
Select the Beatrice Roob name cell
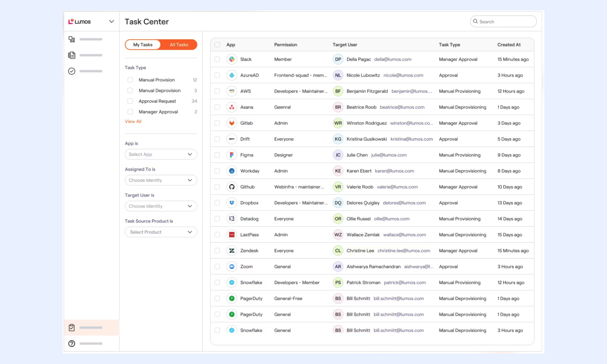coord(361,107)
